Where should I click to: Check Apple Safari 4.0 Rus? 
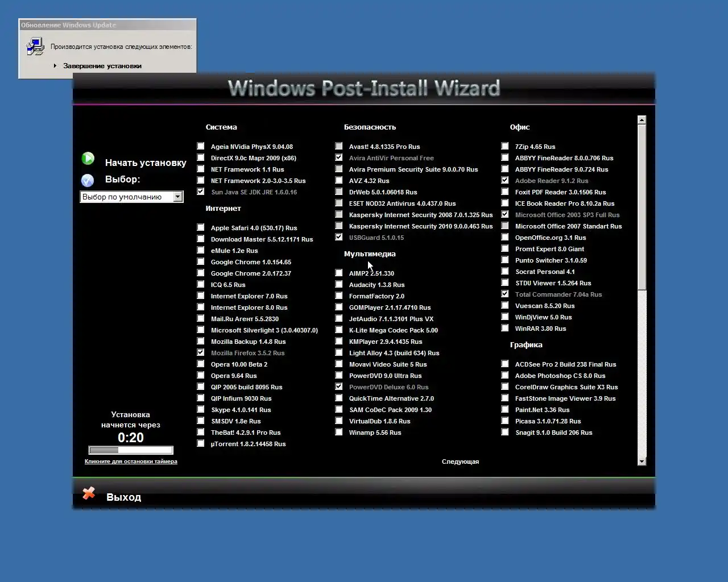pyautogui.click(x=201, y=227)
